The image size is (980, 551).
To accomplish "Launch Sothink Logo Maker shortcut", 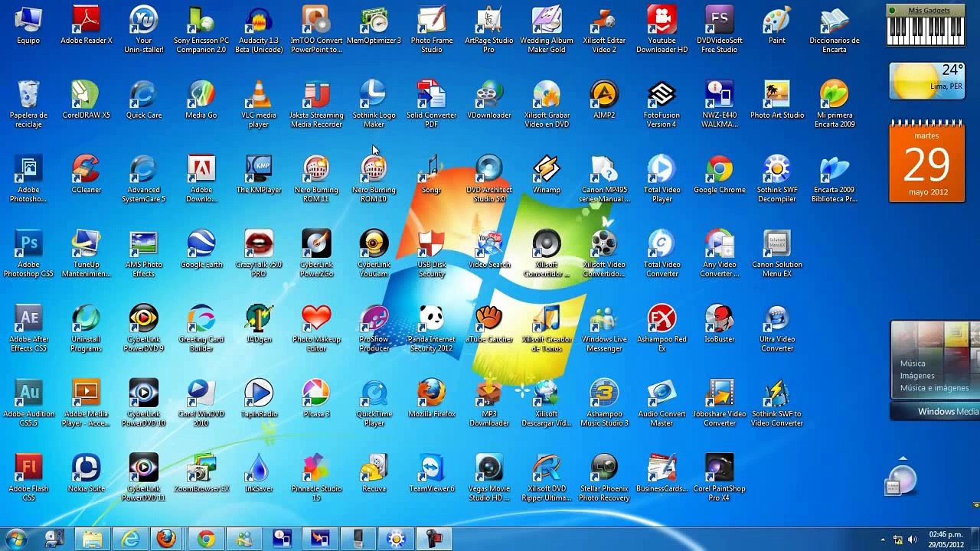I will [374, 104].
